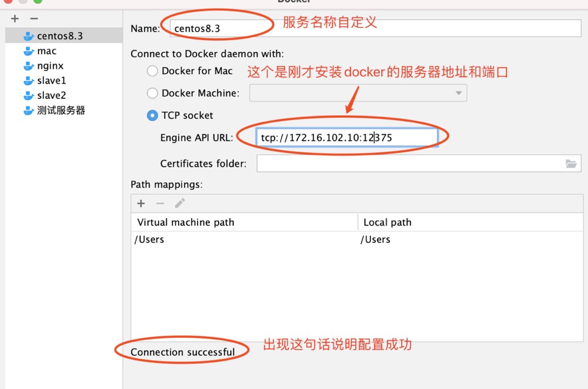This screenshot has height=389, width=588.
Task: Focus the Engine API URL field
Action: [347, 138]
